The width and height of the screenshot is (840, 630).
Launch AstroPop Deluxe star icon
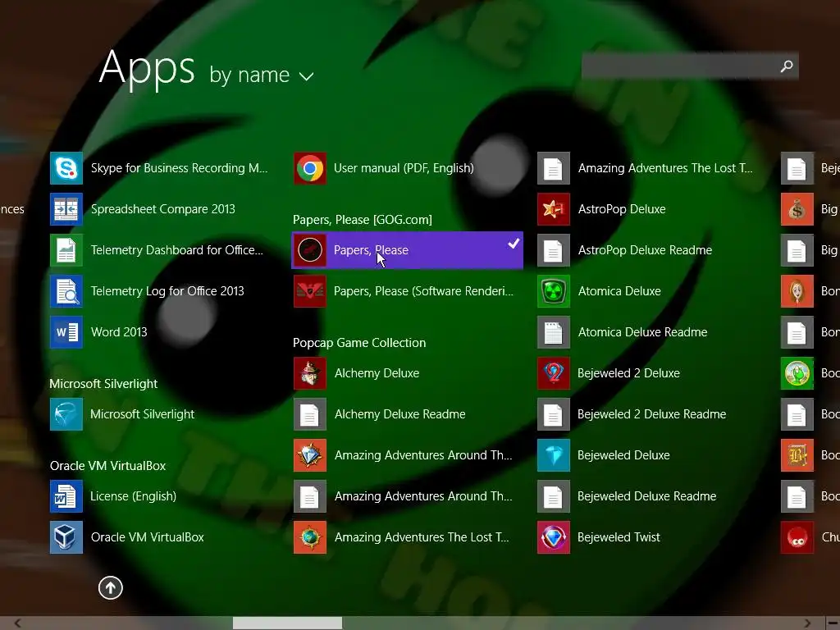(x=554, y=209)
